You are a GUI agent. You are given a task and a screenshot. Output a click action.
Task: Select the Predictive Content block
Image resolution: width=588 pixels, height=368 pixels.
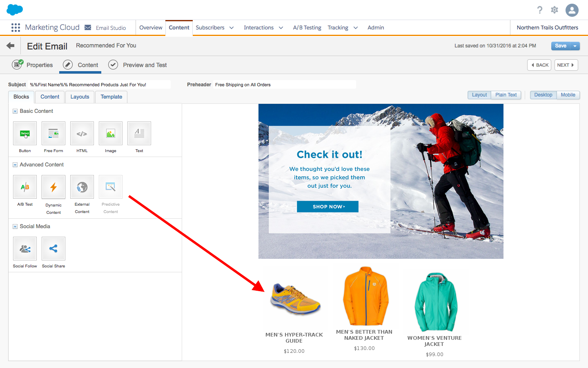click(x=111, y=187)
